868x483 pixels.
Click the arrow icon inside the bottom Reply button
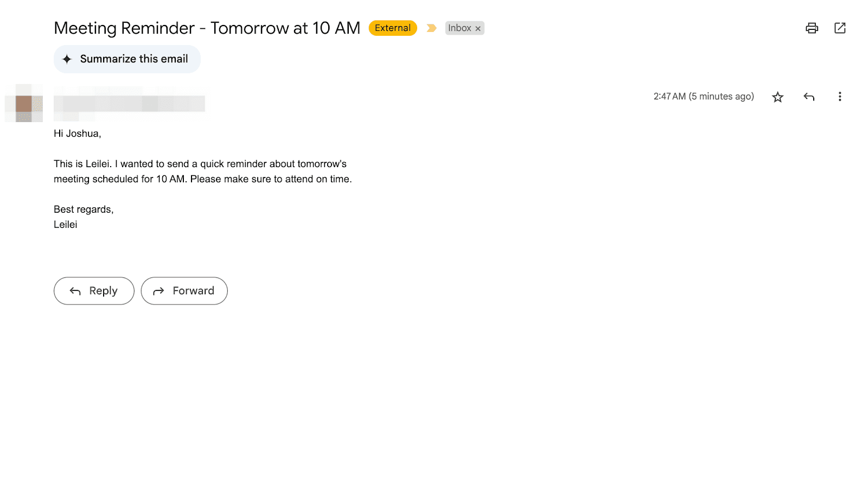click(75, 291)
